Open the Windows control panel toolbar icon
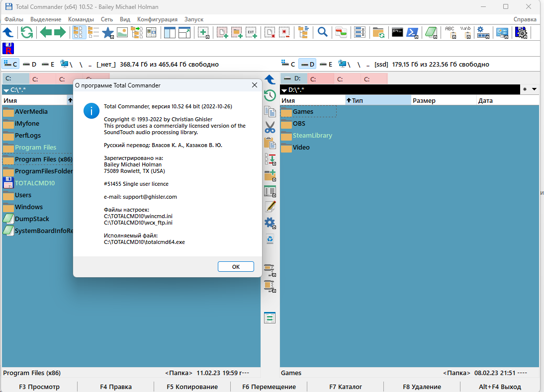This screenshot has height=392, width=544. (502, 33)
